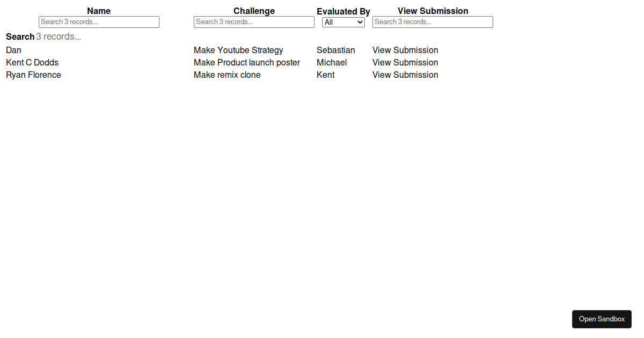Click the Make Youtube Strategy challenge cell

238,50
